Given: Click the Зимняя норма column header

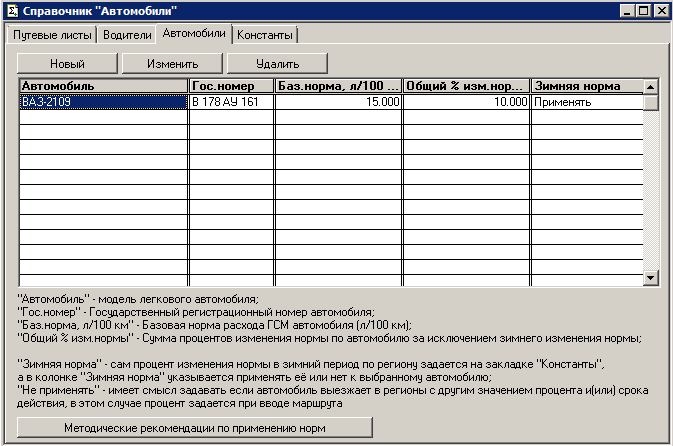Looking at the screenshot, I should click(586, 86).
